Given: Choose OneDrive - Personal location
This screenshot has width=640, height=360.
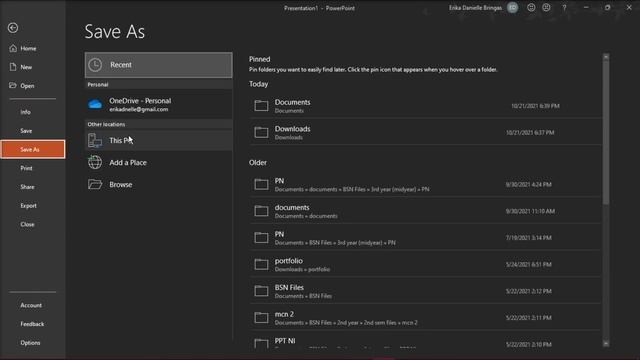Looking at the screenshot, I should pyautogui.click(x=158, y=104).
